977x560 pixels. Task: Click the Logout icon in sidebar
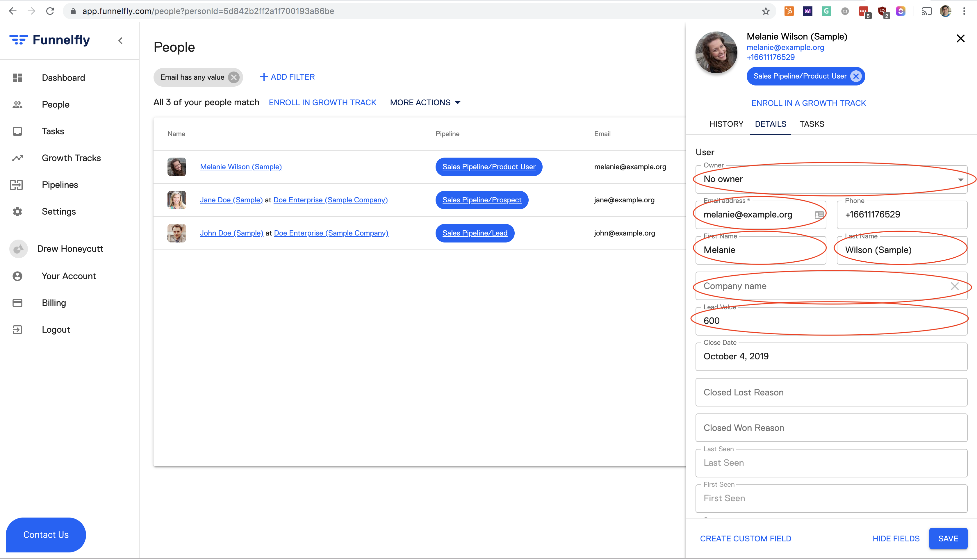17,330
